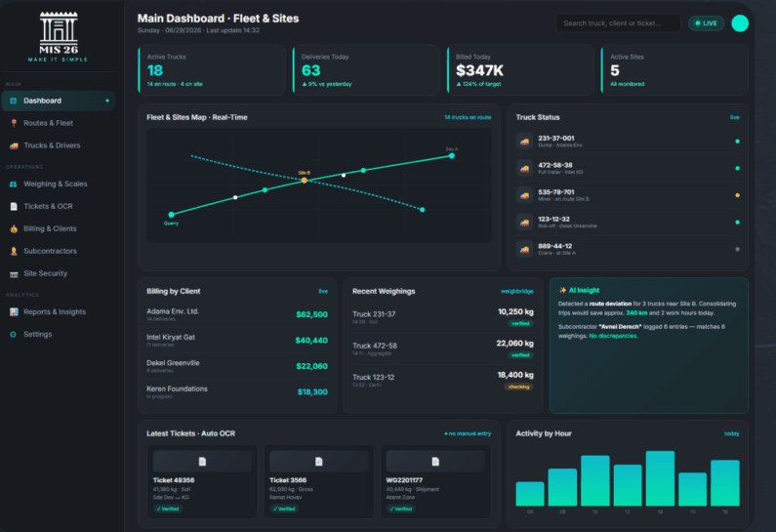Screen dimensions: 776x532
Task: Click the Weighing & Scales icon
Action: (14, 184)
